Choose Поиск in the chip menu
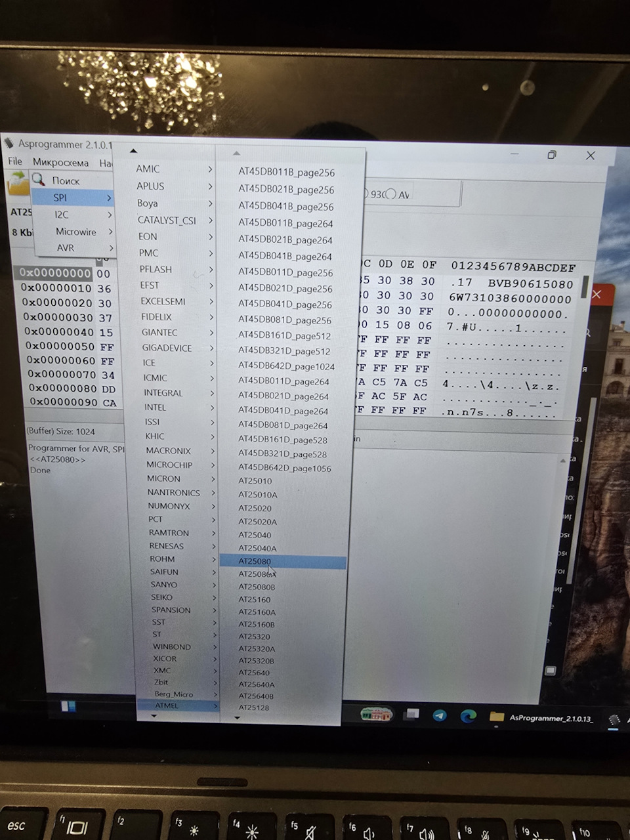Screen dimensions: 630x840 [66, 180]
